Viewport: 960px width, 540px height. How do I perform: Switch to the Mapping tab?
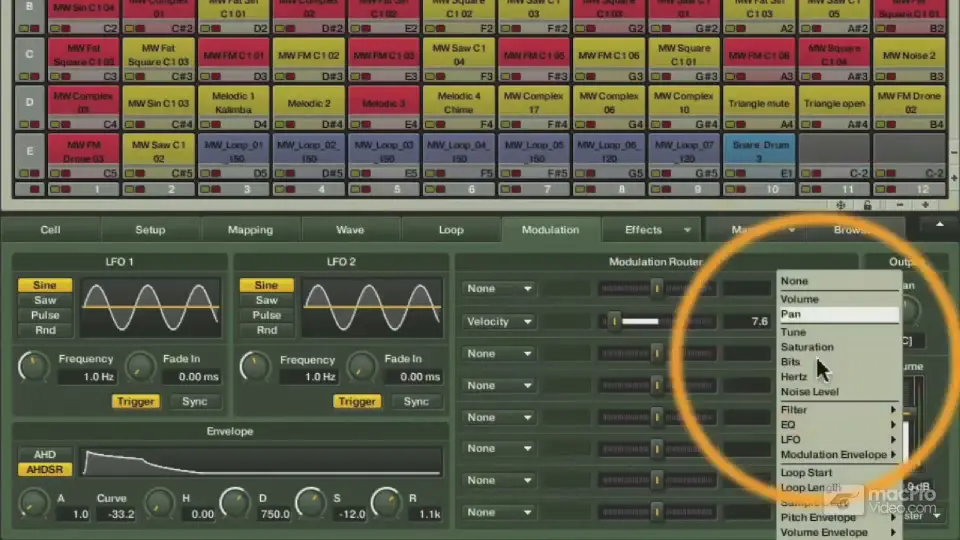point(250,230)
